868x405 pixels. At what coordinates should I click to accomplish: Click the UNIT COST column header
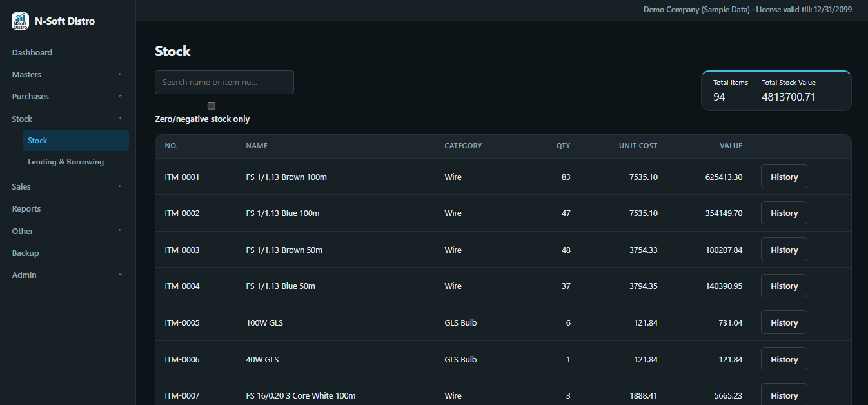pos(638,146)
